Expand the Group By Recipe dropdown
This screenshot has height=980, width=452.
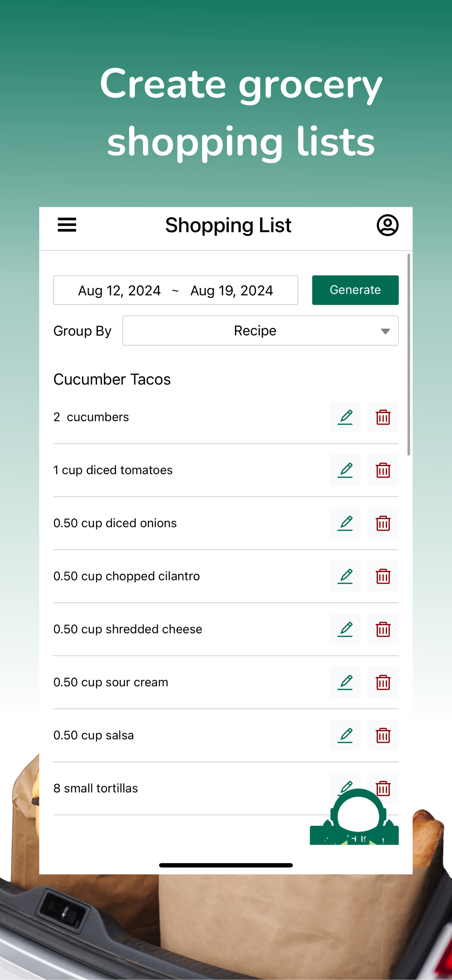260,331
